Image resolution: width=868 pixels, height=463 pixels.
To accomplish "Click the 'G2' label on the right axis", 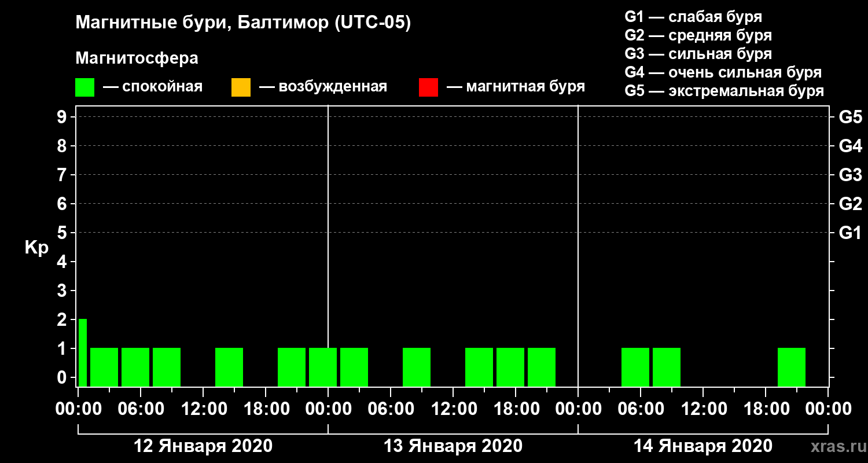I will coord(850,204).
